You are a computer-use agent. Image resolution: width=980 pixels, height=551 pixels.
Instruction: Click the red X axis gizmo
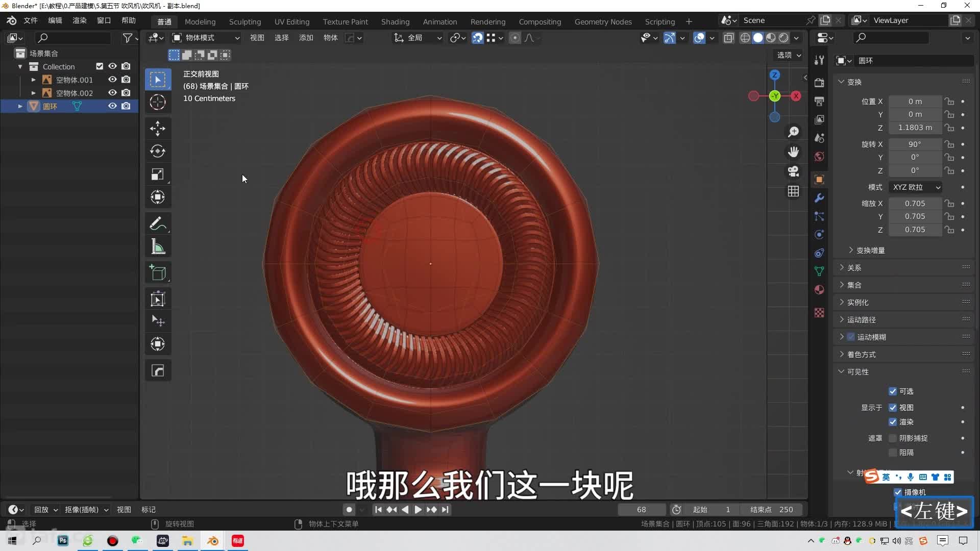coord(796,96)
